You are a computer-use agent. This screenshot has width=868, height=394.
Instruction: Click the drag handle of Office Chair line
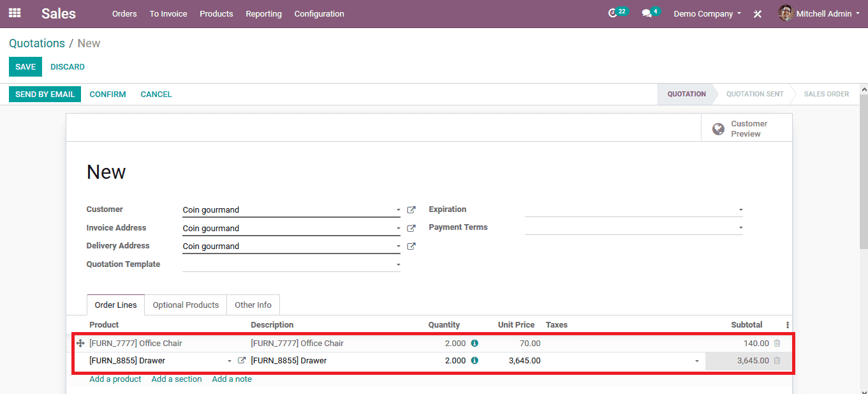80,343
